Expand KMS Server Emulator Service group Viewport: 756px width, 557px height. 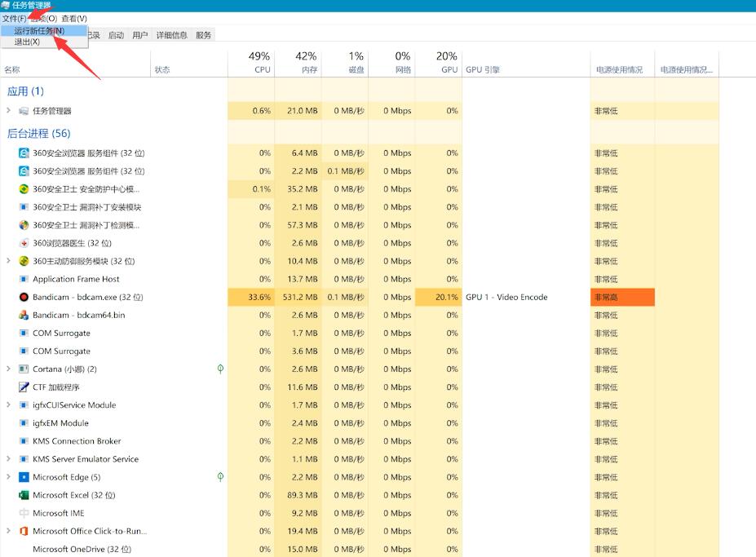[x=8, y=458]
